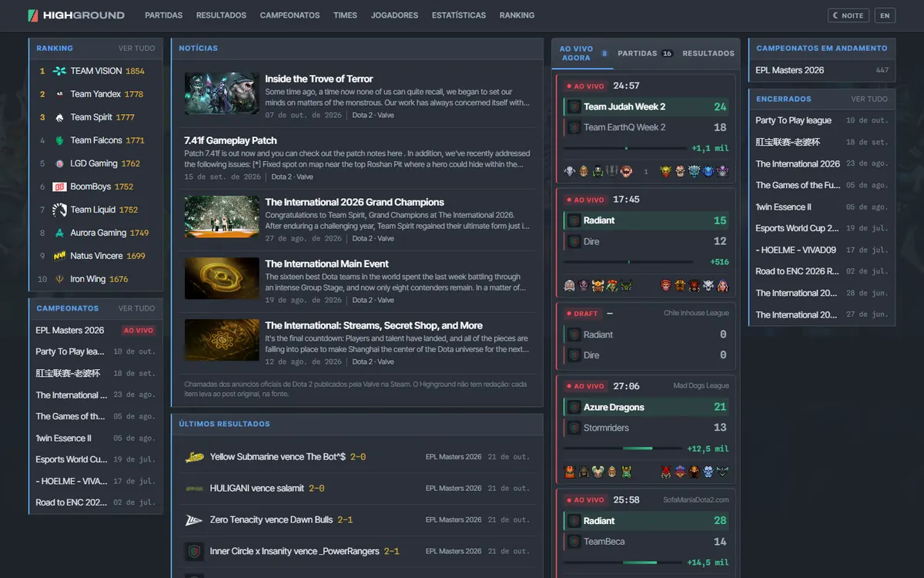This screenshot has height=578, width=924.
Task: Open RANKING in top navigation
Action: (517, 15)
